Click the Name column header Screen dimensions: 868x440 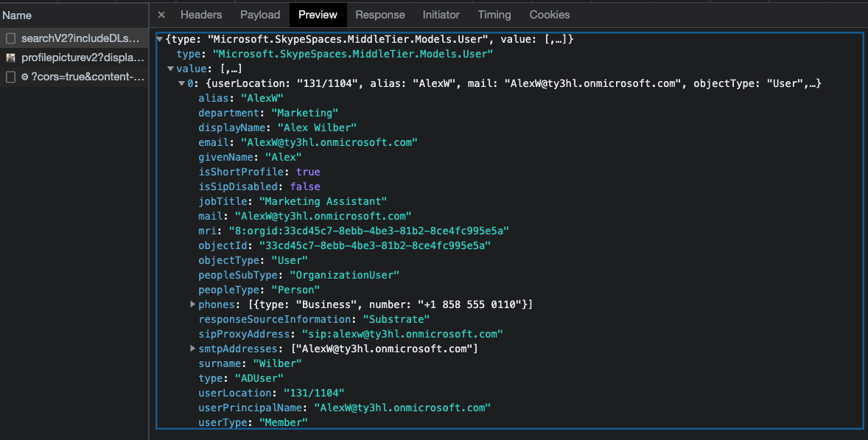(17, 14)
